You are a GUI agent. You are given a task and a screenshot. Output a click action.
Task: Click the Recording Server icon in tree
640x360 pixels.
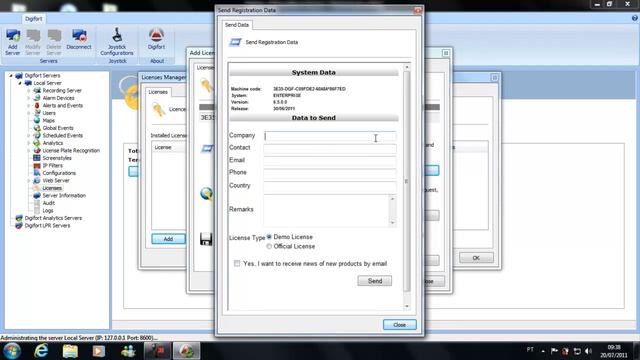tap(37, 91)
